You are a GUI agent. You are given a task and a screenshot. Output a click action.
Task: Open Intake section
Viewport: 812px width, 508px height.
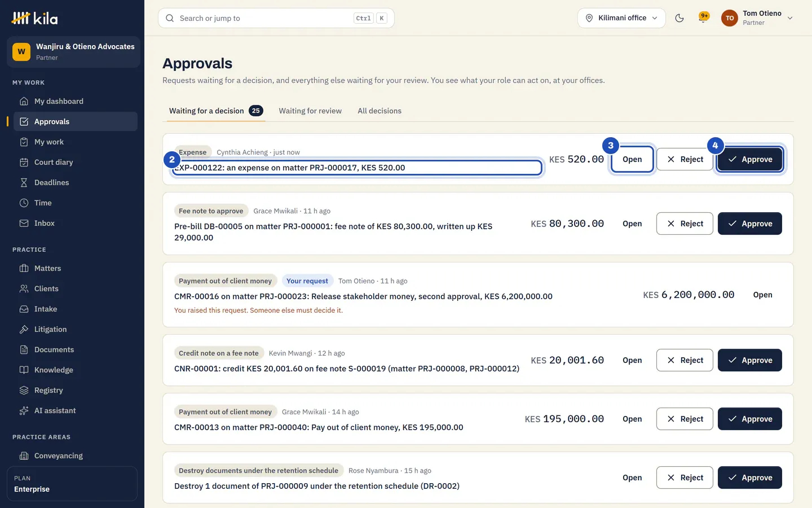76,309
